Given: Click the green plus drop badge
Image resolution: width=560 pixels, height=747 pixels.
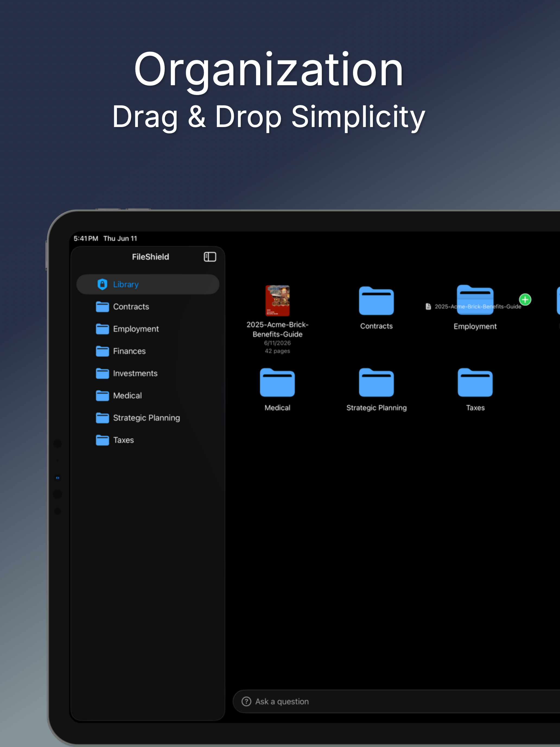Looking at the screenshot, I should [x=525, y=299].
